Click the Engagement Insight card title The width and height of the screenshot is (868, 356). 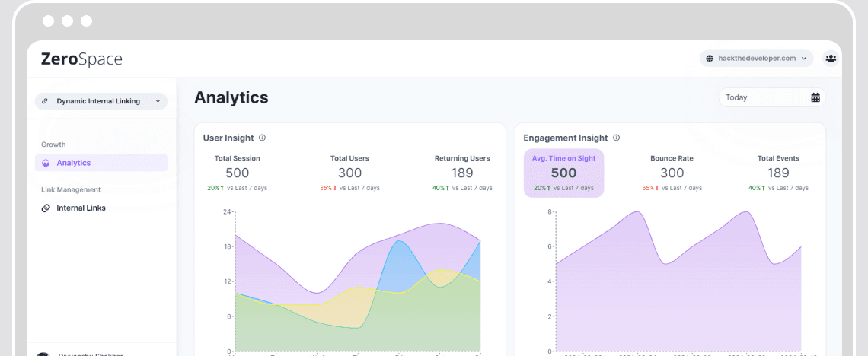565,138
